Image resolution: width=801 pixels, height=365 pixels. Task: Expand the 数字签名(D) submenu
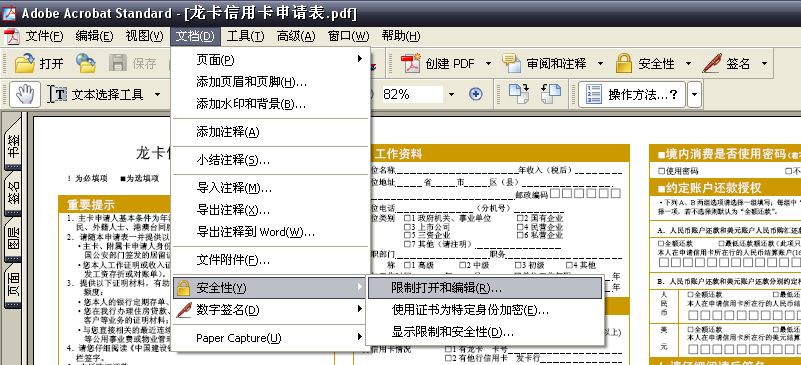click(x=360, y=309)
